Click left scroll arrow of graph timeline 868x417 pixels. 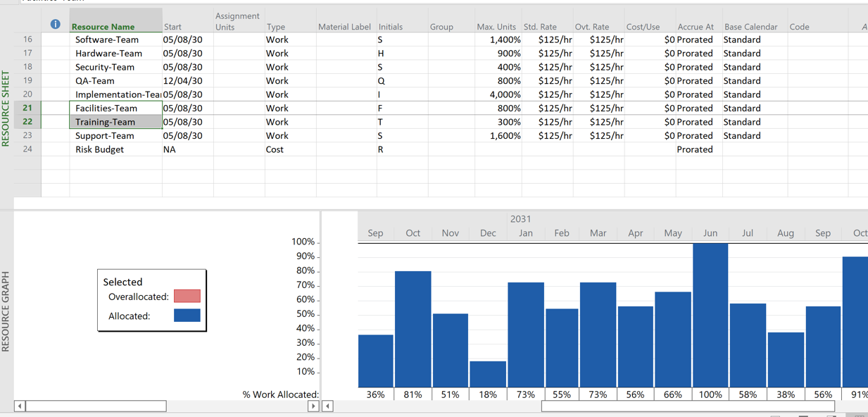click(x=327, y=406)
